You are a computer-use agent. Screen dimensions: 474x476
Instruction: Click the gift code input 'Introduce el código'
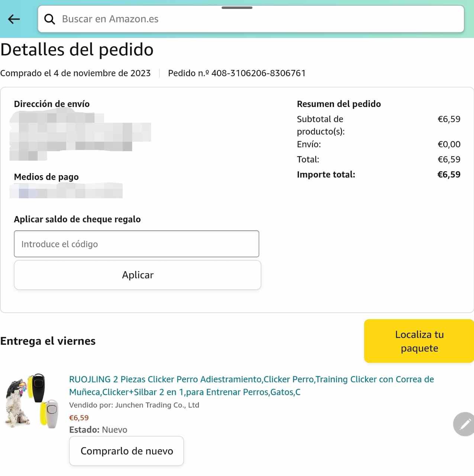pos(136,244)
